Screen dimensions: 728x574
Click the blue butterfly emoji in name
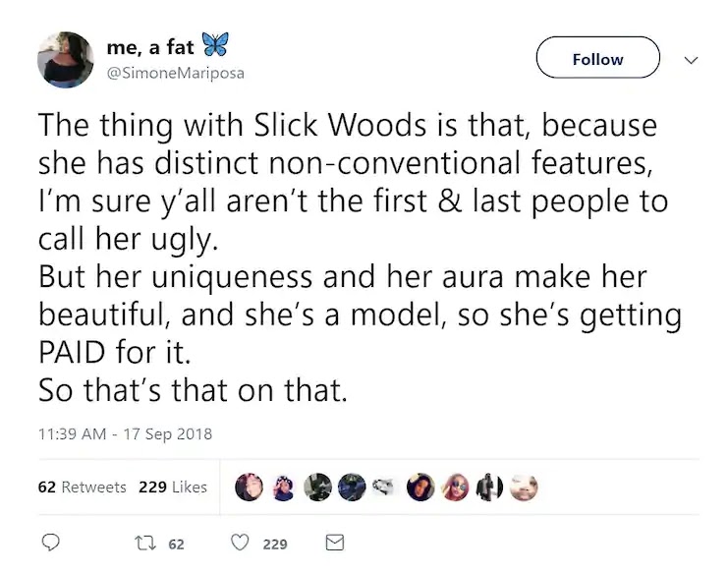(215, 44)
